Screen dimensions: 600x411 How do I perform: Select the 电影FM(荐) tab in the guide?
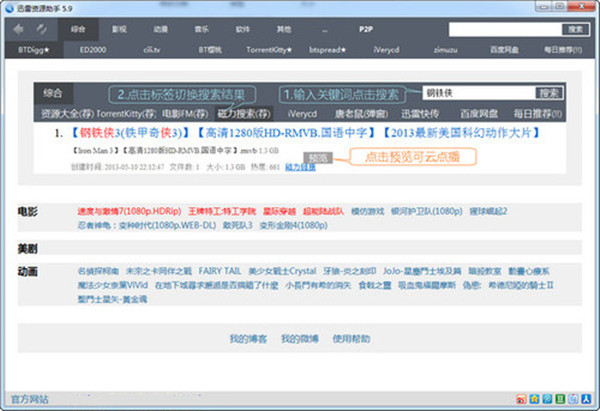[185, 114]
